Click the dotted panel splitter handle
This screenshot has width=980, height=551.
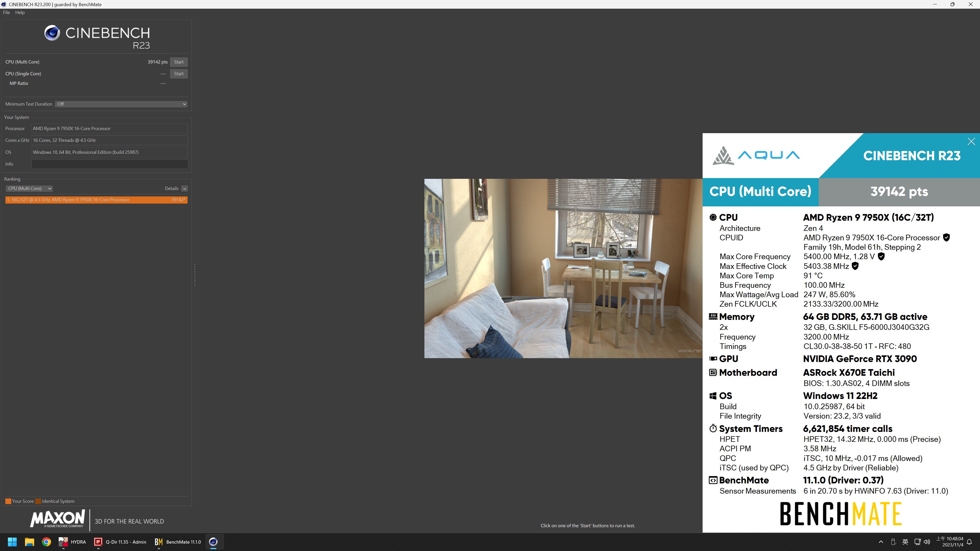point(195,275)
